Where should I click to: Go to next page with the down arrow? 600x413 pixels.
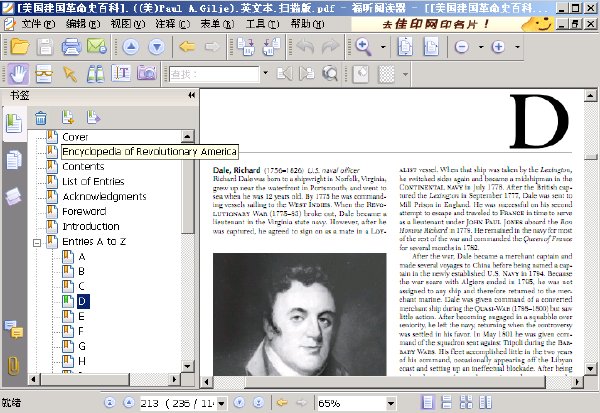157,47
